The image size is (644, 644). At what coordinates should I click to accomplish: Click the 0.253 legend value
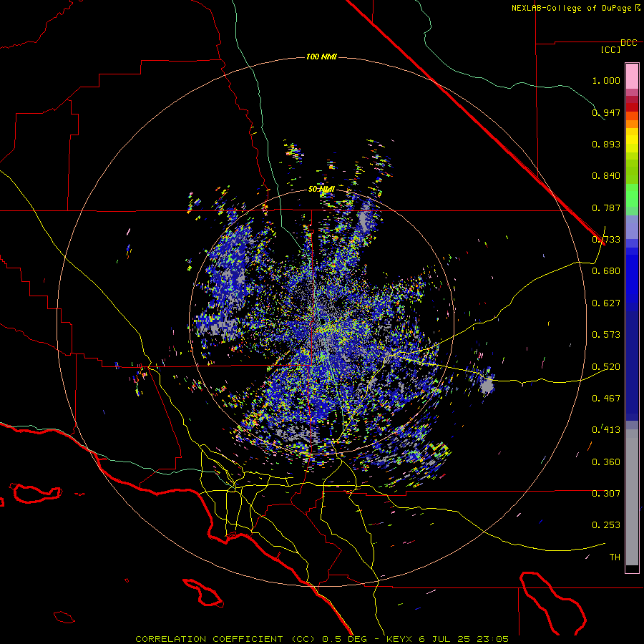(x=606, y=525)
